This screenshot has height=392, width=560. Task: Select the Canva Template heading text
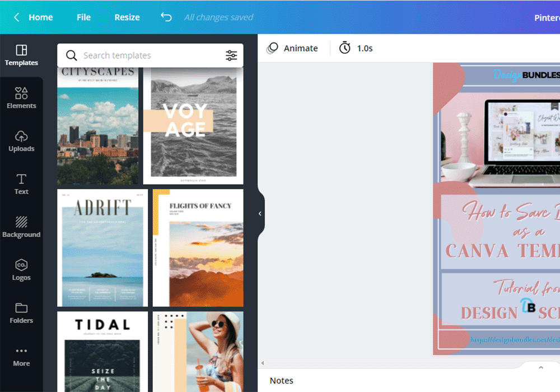503,251
